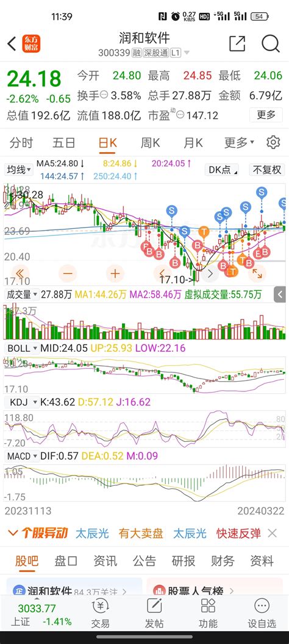Zoom in the chart with plus icon
Screen dimensions: 289x644
115,273
